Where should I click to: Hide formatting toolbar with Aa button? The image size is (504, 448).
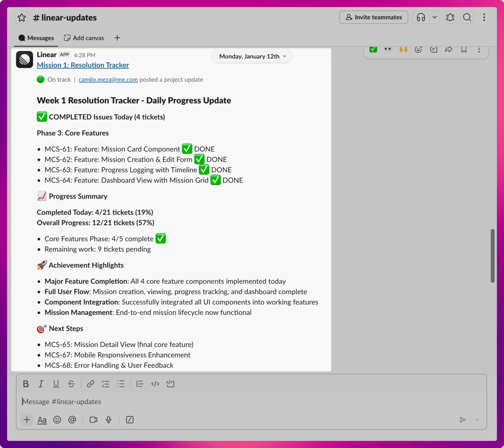42,420
